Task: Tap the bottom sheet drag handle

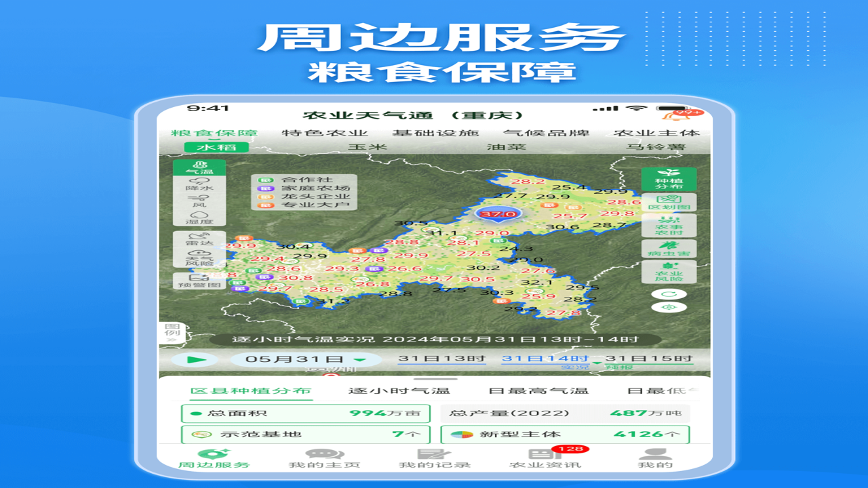Action: (x=435, y=380)
